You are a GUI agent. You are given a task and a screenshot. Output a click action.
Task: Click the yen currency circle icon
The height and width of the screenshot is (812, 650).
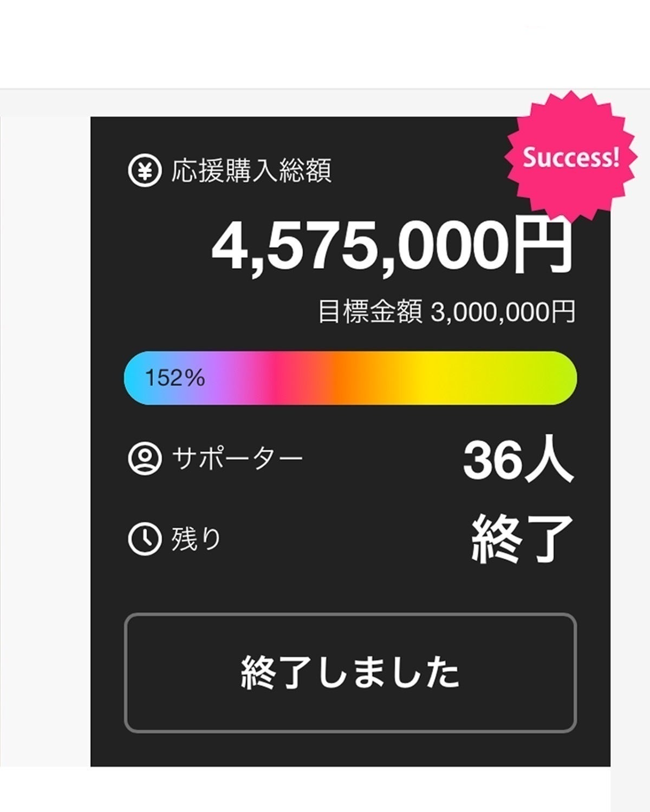tap(145, 171)
